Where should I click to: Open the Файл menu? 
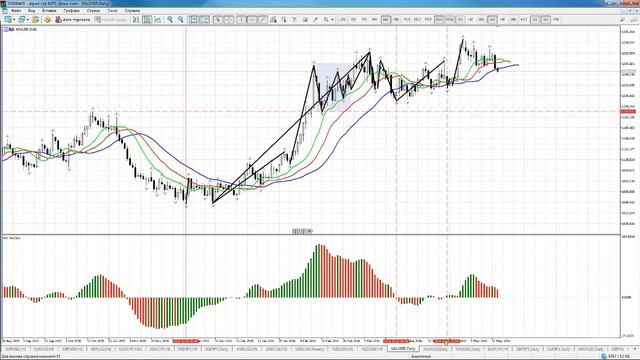16,11
